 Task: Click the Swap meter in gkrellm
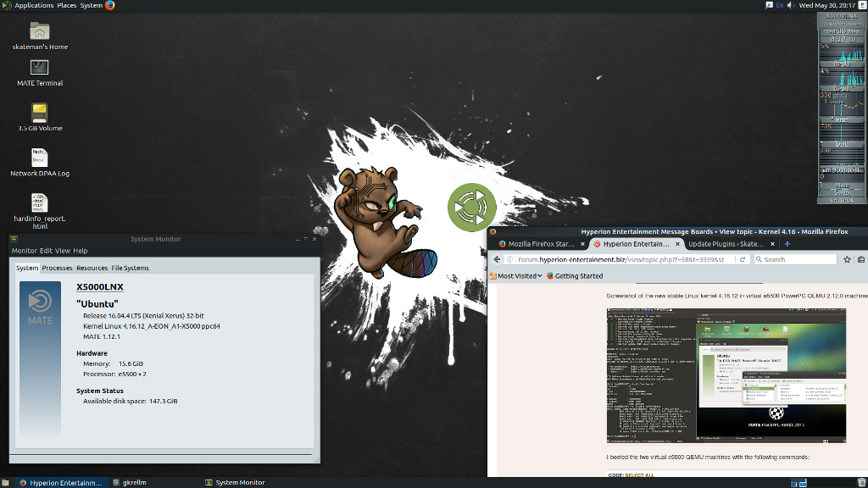tap(842, 192)
